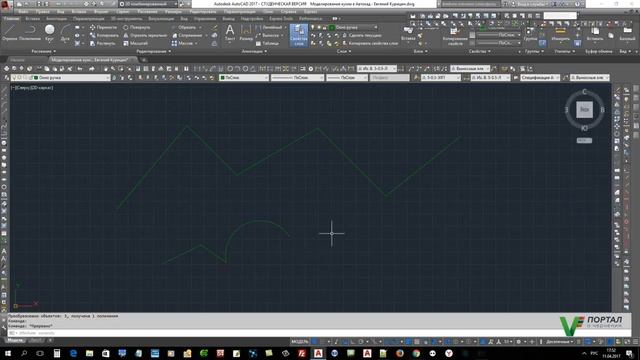The image size is (640, 360).
Task: Open the toolbar linetype ByLayer dropdown
Action: tap(298, 78)
